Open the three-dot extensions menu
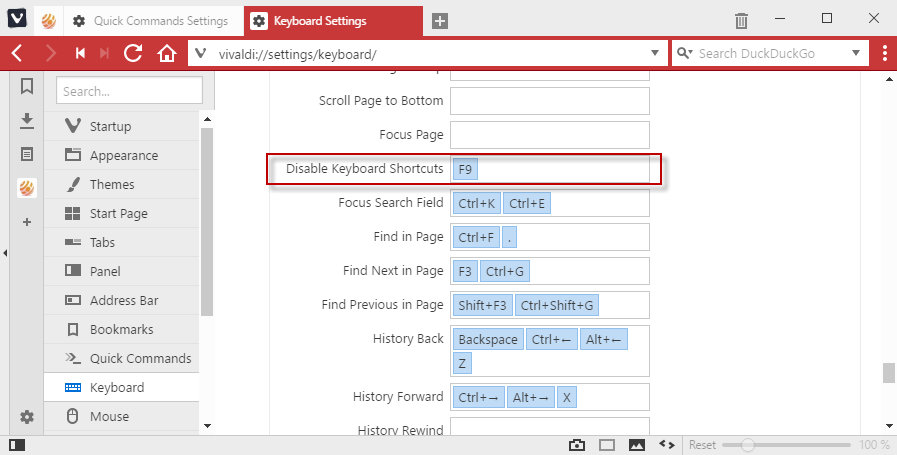 pyautogui.click(x=884, y=54)
